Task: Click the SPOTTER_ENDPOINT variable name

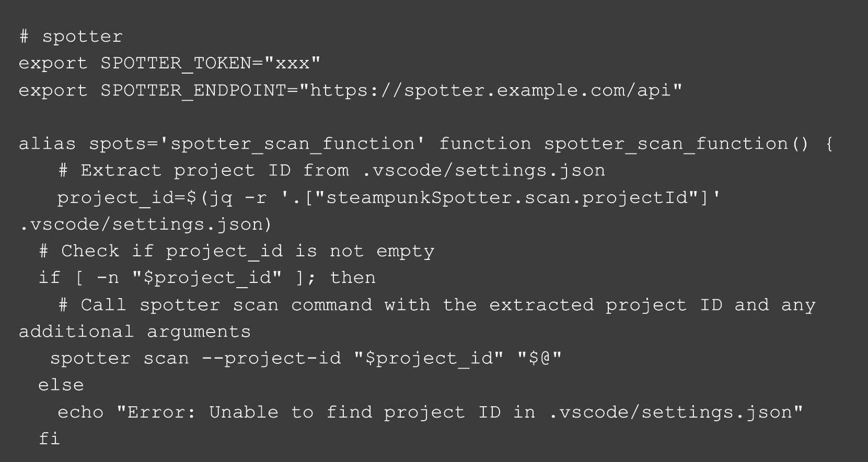Action: (x=193, y=91)
